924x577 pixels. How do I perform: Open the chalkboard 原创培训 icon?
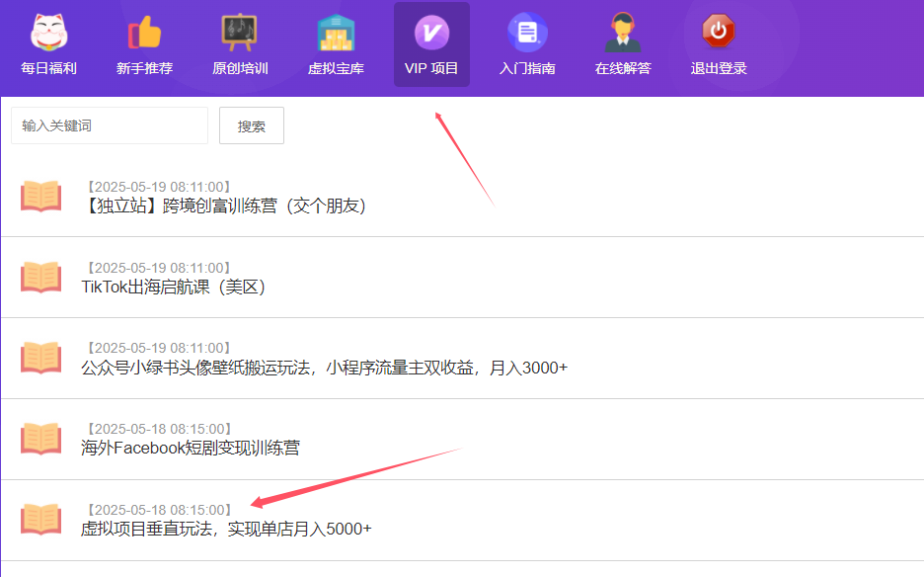coord(239,32)
